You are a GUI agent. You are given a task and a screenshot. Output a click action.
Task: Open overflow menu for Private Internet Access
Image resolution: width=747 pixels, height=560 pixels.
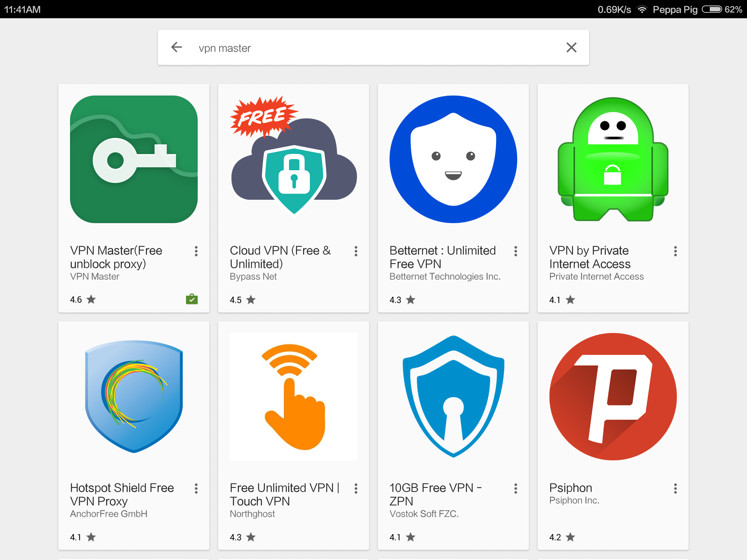[x=676, y=251]
